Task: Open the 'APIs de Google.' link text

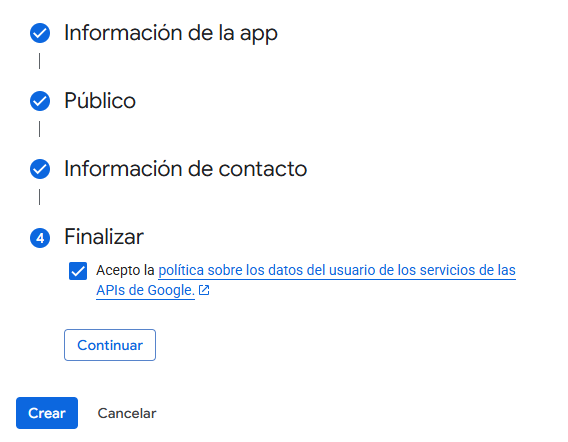Action: 145,290
